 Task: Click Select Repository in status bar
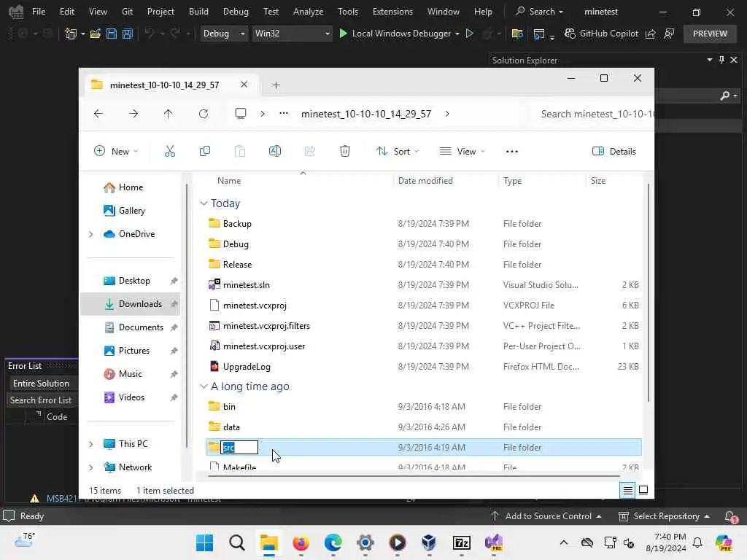tap(664, 516)
